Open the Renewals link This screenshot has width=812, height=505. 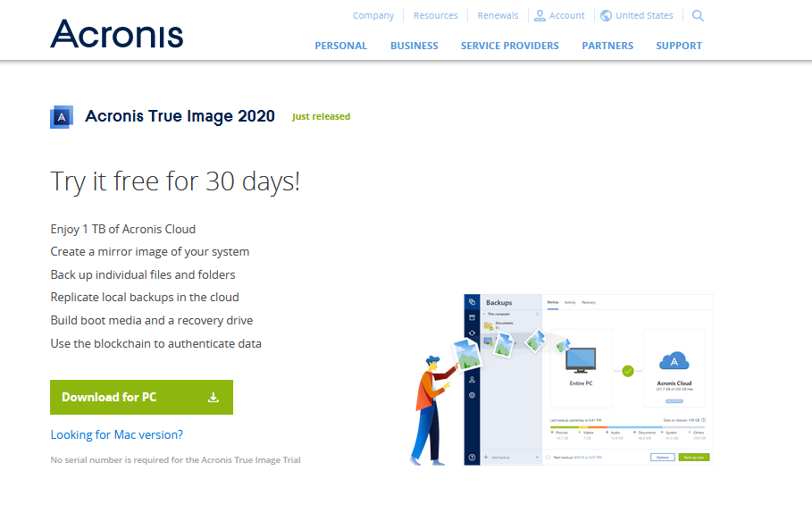[x=498, y=15]
